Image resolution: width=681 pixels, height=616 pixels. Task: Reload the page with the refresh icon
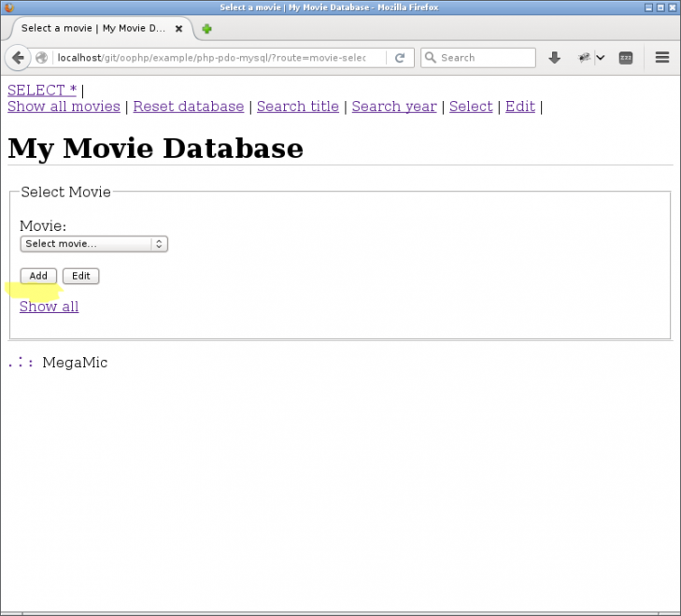[400, 58]
